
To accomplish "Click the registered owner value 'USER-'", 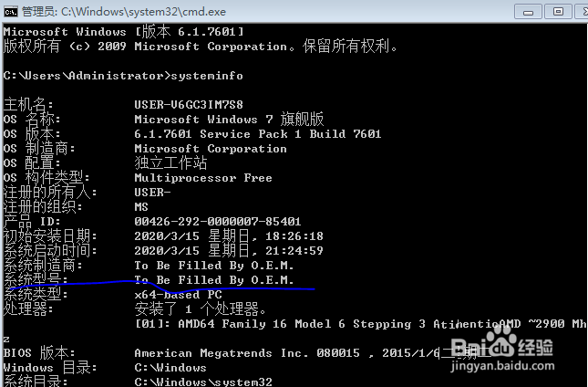I will 152,193.
